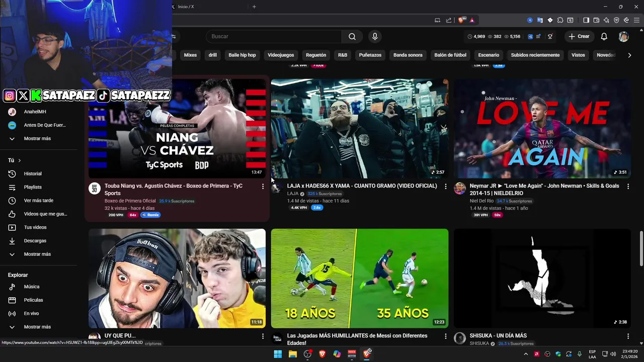Screen dimensions: 644x362
Task: Select the Banda sonora chip
Action: 408,55
